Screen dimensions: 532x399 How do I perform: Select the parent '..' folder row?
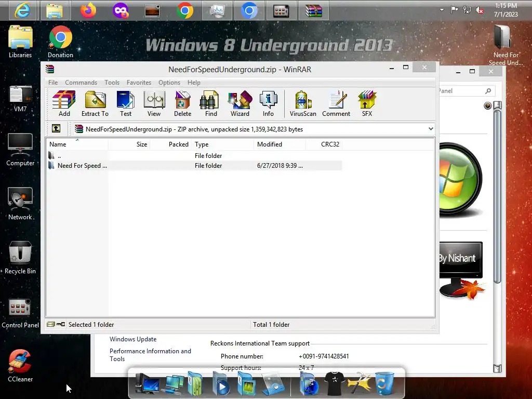(x=194, y=156)
